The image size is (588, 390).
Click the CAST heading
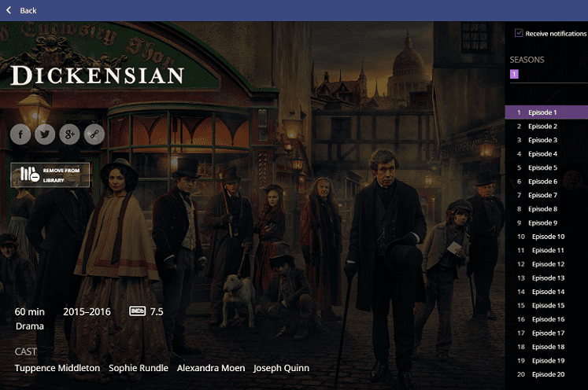pos(26,351)
